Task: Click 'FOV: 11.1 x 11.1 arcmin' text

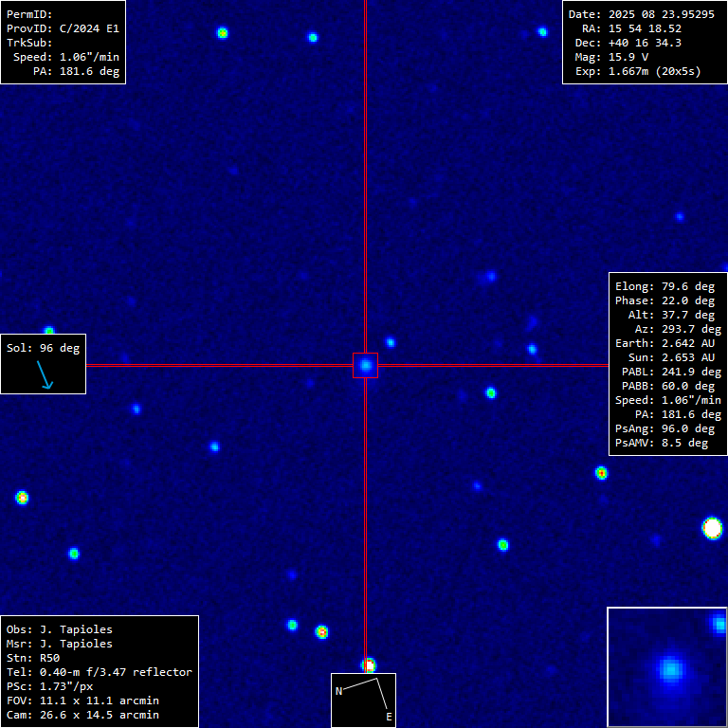Action: (82, 701)
